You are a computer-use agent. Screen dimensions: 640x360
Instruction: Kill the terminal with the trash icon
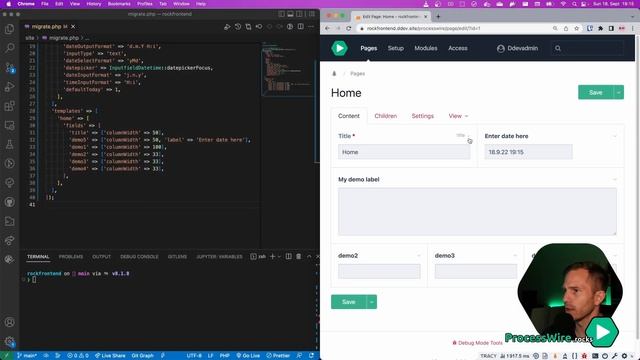coord(299,256)
